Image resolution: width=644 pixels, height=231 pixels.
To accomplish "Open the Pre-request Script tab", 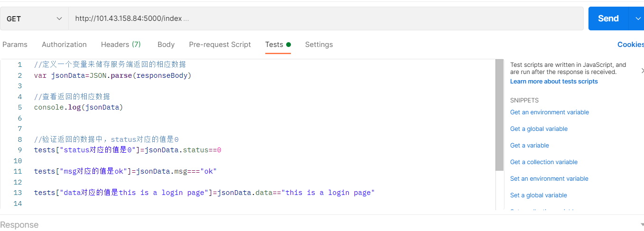I will [220, 45].
